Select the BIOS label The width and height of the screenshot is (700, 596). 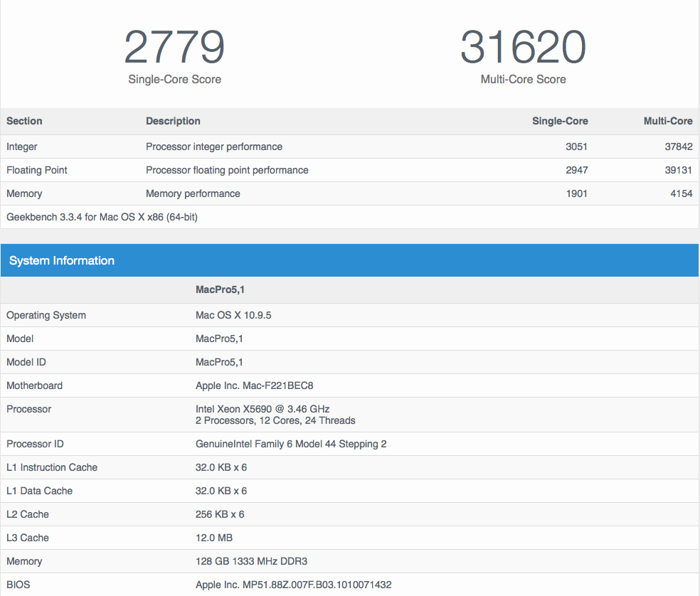pyautogui.click(x=18, y=585)
